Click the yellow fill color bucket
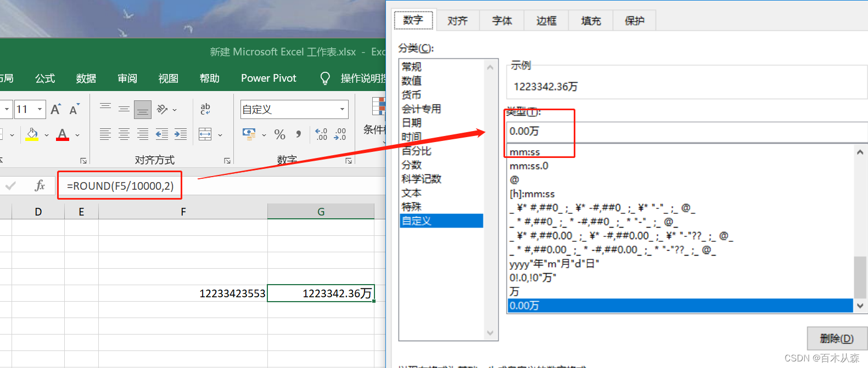The image size is (868, 368). 32,134
